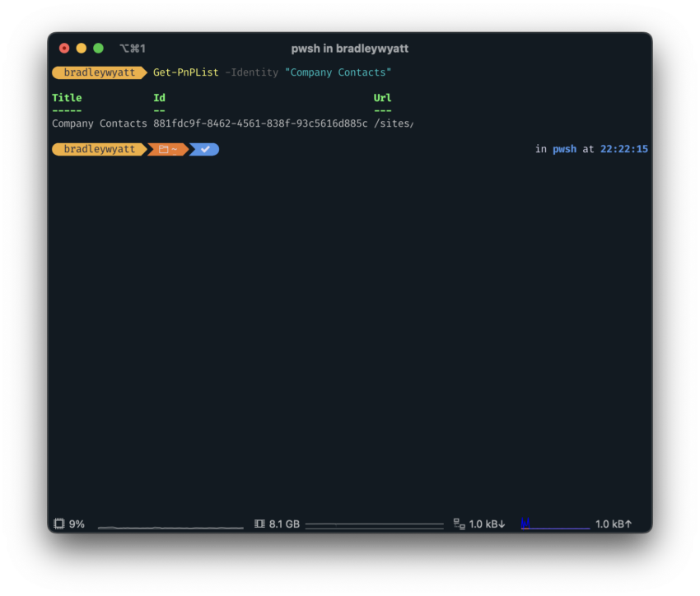Click the blue network activity graph

point(555,524)
